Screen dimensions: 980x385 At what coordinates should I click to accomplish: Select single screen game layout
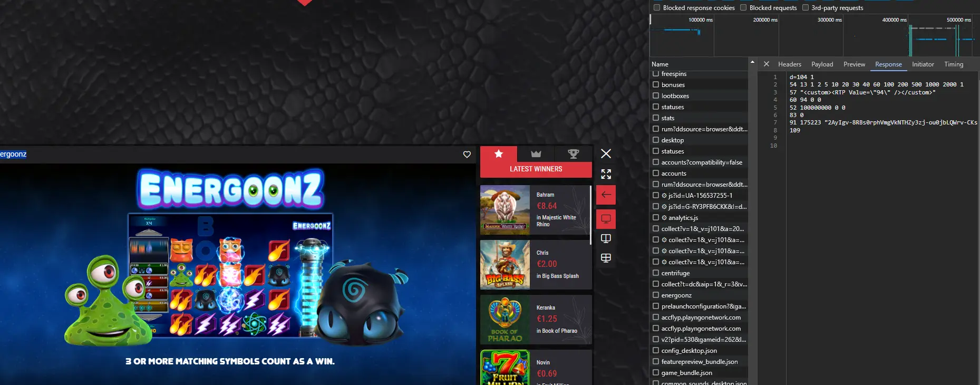click(606, 219)
